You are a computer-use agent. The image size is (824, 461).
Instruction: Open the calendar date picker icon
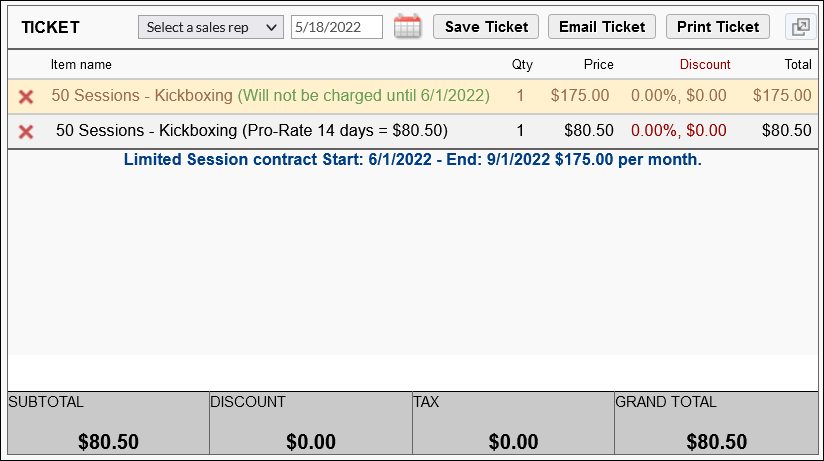click(x=407, y=27)
